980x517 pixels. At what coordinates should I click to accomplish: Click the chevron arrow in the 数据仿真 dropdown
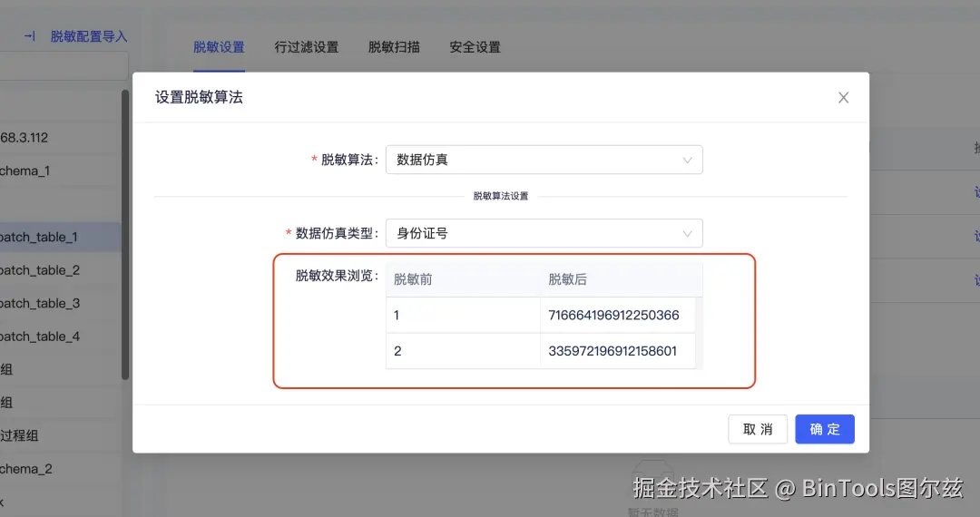click(x=687, y=161)
